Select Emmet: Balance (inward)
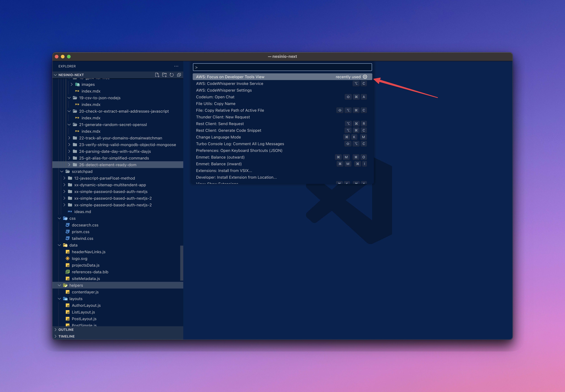The image size is (565, 392). click(x=282, y=164)
